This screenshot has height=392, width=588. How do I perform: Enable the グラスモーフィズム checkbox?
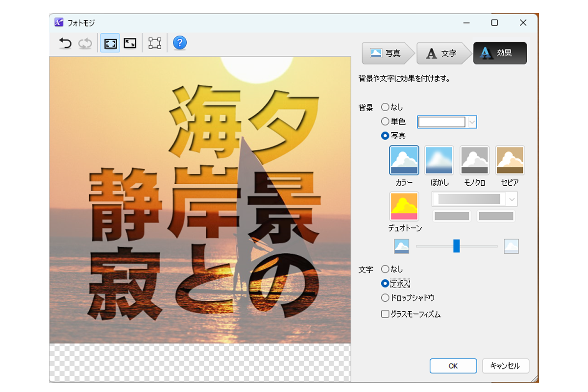[385, 315]
